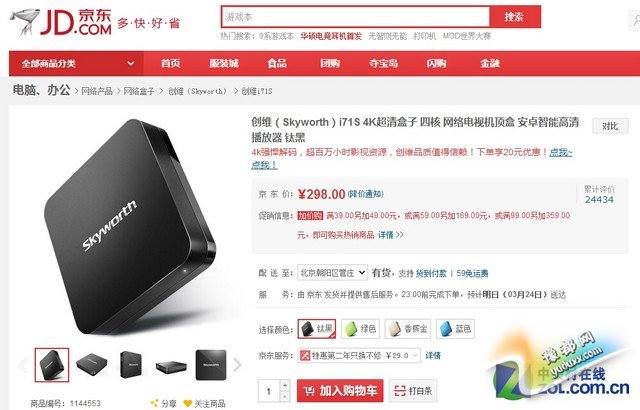
Task: Open the delivery region dropdown 北京朝阳区管庄
Action: 332,273
